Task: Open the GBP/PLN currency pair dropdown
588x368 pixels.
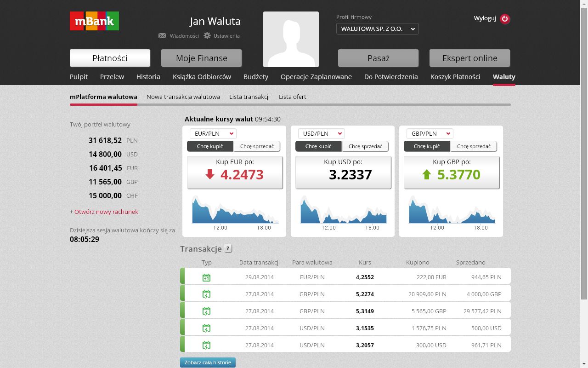Action: (x=430, y=133)
